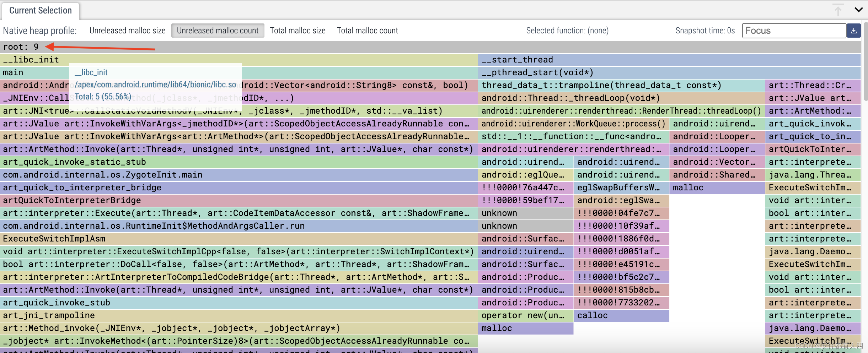Click the android::Thread::_threadLoop(void*) frame

621,98
